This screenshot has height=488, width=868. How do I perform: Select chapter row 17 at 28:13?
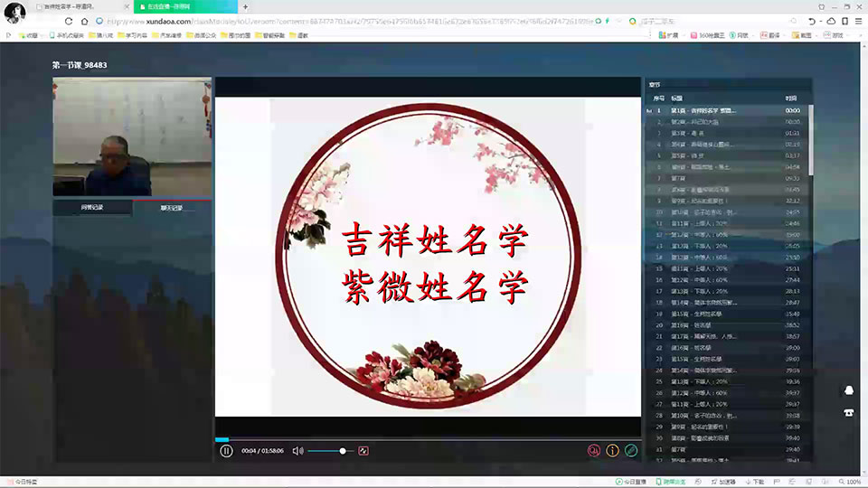pyautogui.click(x=726, y=291)
